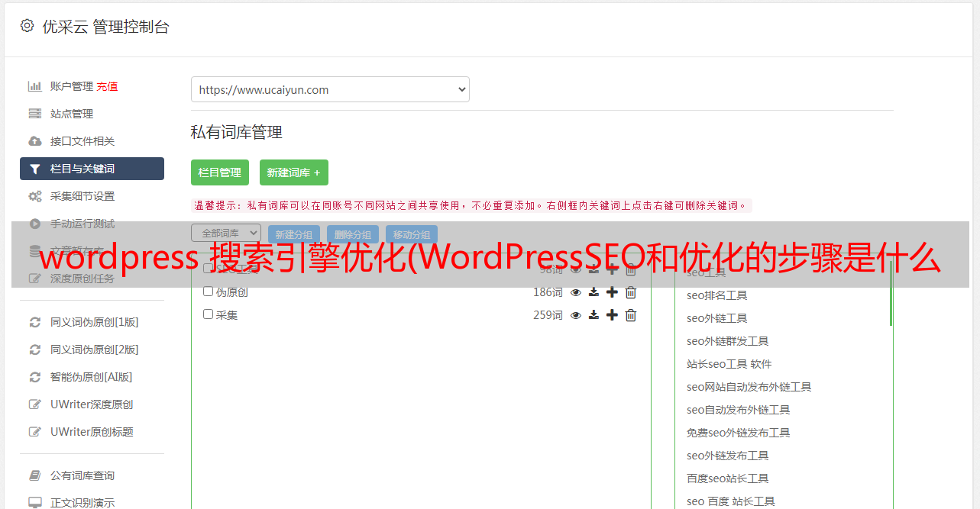Viewport: 980px width, 509px height.
Task: Download the 采集 word library
Action: [593, 315]
